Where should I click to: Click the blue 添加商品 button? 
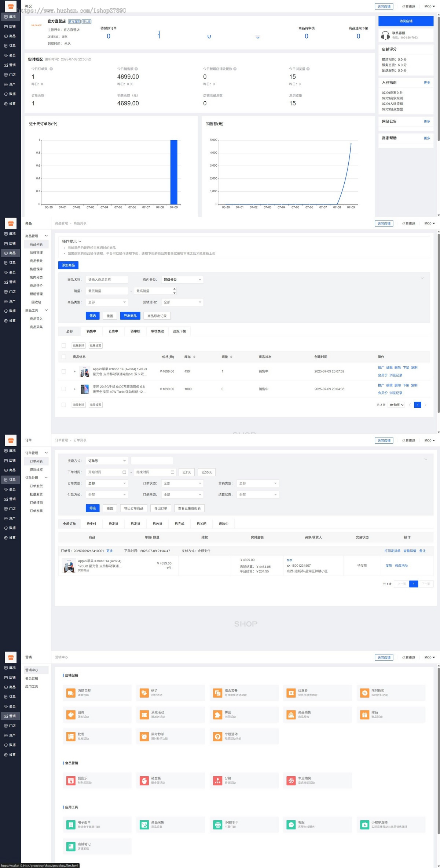coord(68,265)
